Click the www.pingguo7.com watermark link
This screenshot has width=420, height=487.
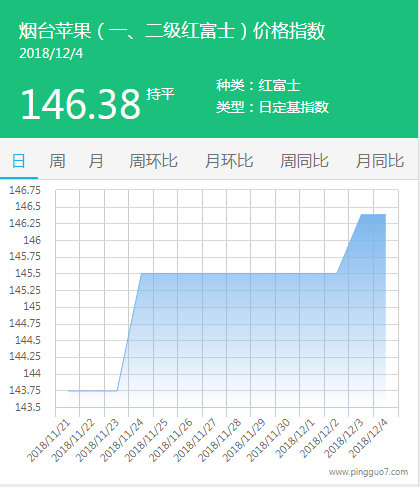(x=368, y=472)
